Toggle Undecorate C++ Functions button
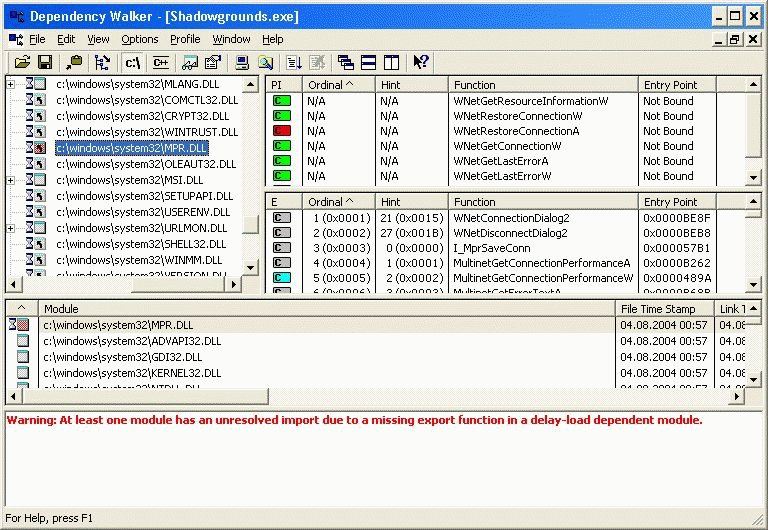 tap(161, 62)
